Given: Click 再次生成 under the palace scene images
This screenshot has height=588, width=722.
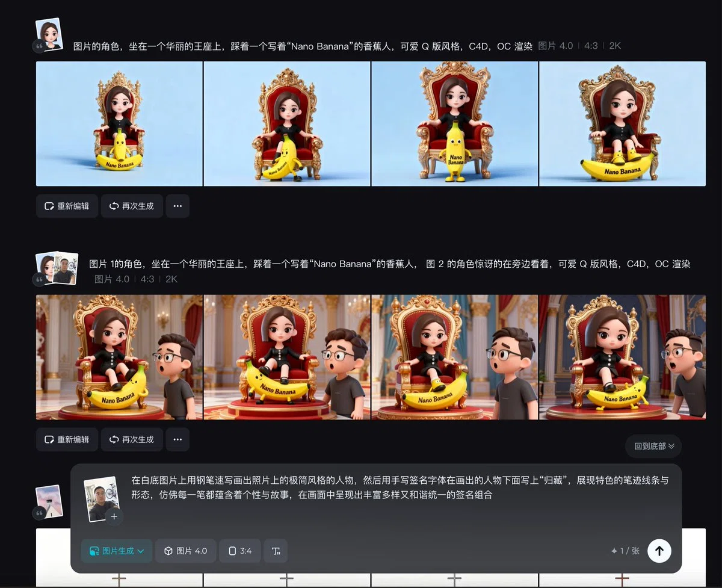Looking at the screenshot, I should click(132, 439).
